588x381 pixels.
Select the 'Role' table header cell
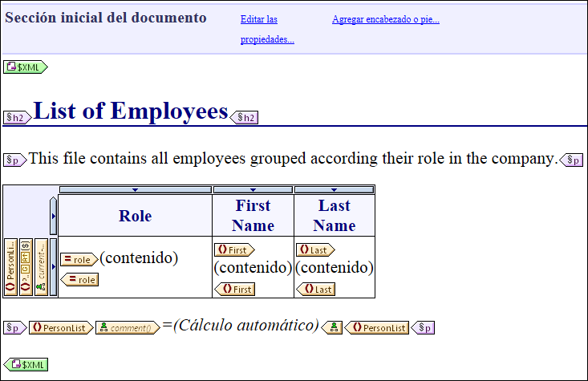136,216
